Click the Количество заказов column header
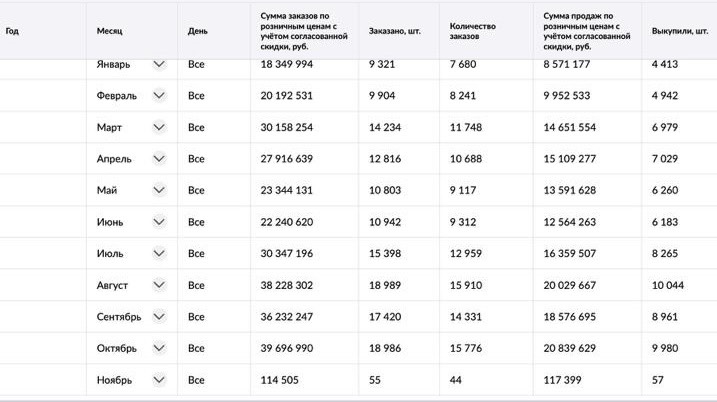This screenshot has width=717, height=402. pos(473,31)
